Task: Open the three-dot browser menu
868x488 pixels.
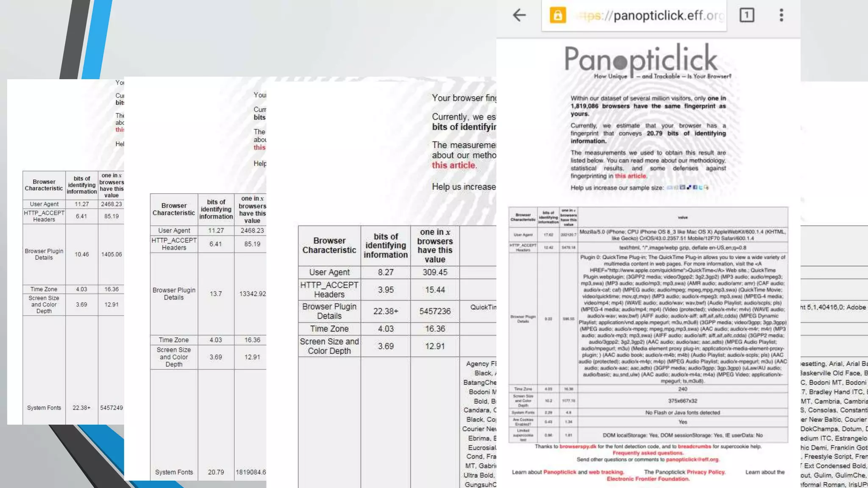Action: pos(781,15)
